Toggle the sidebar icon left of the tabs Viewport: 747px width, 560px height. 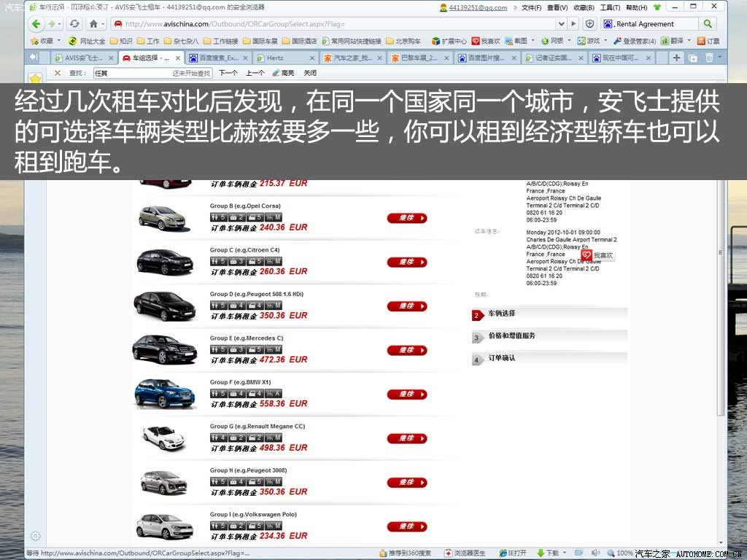(34, 57)
